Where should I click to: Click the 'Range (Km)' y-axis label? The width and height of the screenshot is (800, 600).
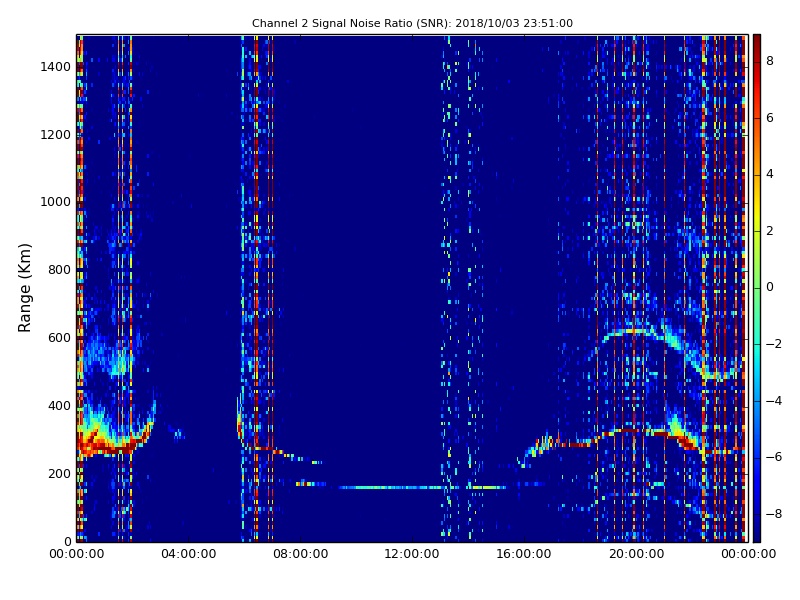[x=24, y=288]
